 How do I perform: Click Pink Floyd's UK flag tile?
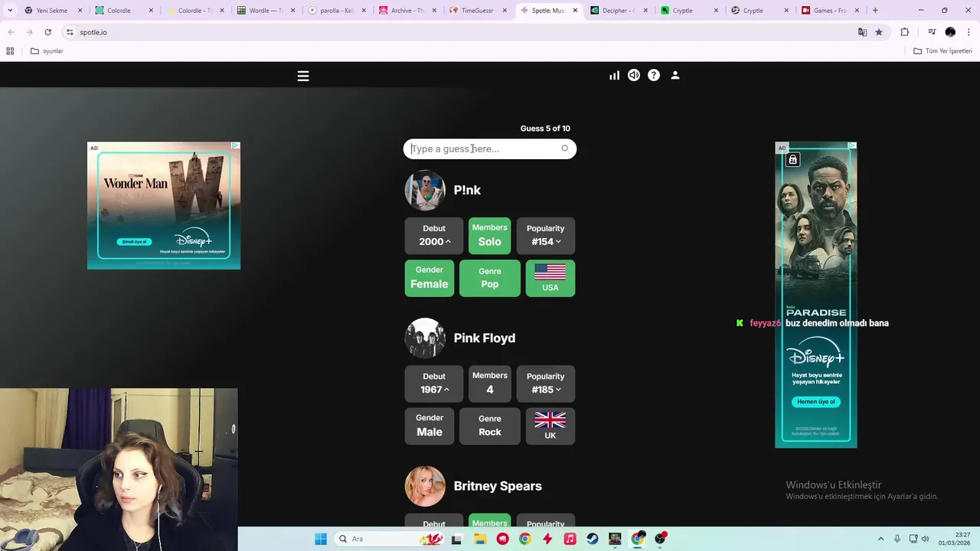550,426
